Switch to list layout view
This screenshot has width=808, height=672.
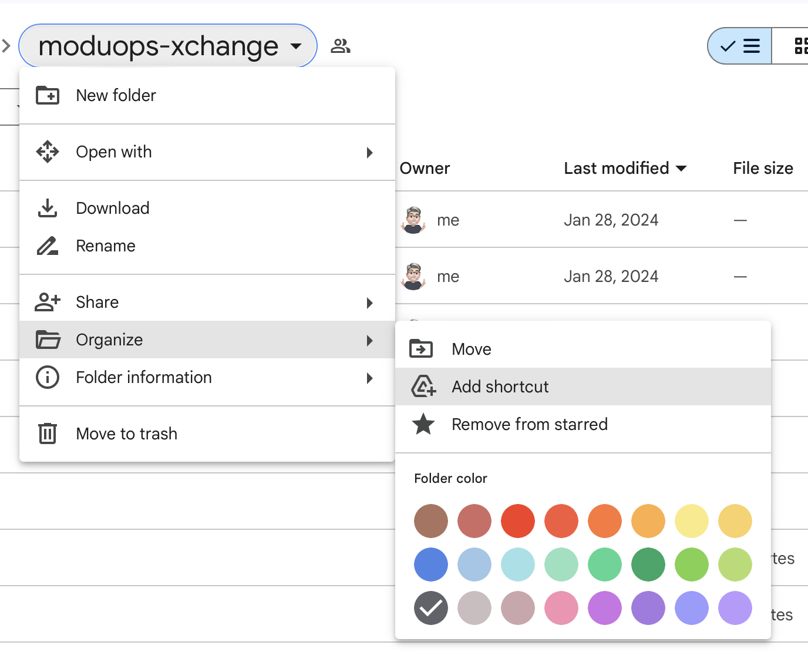[740, 46]
